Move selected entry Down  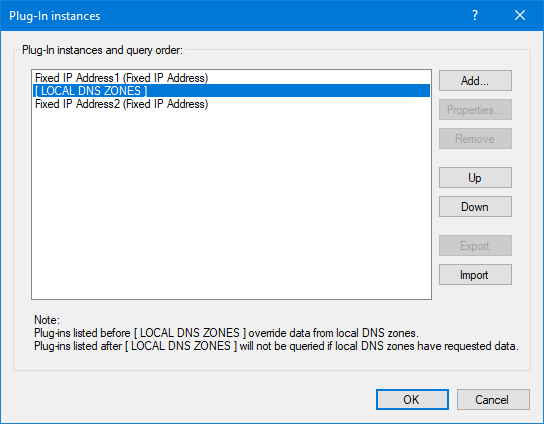click(475, 207)
